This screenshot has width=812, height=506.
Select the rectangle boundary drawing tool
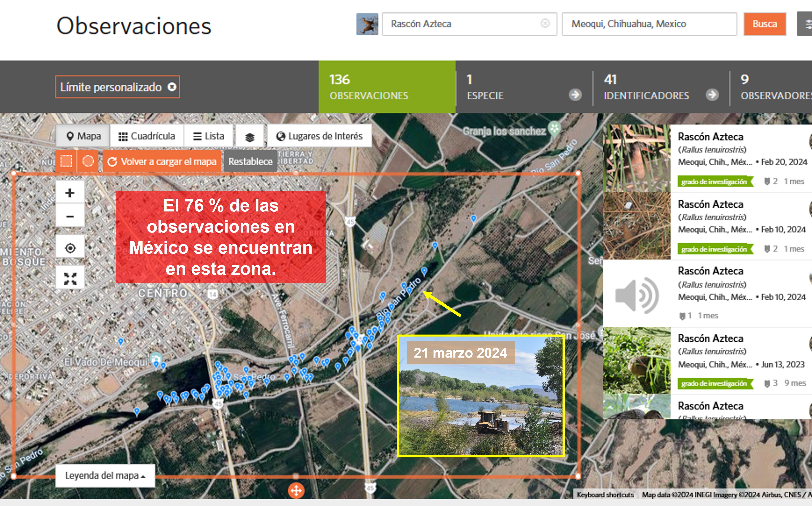[66, 161]
